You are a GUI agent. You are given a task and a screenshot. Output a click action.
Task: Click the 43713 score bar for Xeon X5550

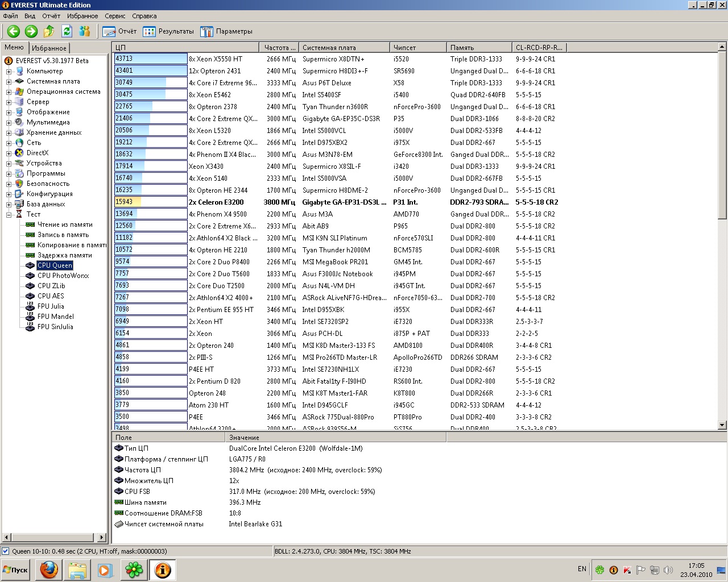click(x=151, y=59)
